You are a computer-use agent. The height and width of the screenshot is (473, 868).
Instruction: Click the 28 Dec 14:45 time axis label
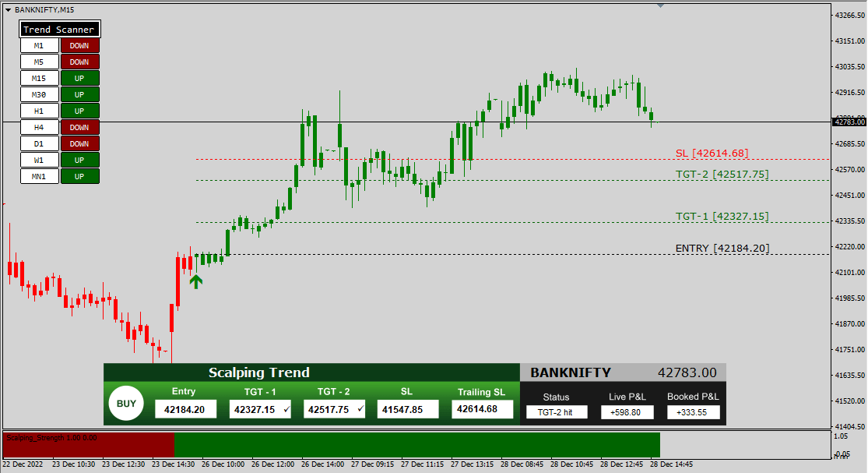click(672, 464)
